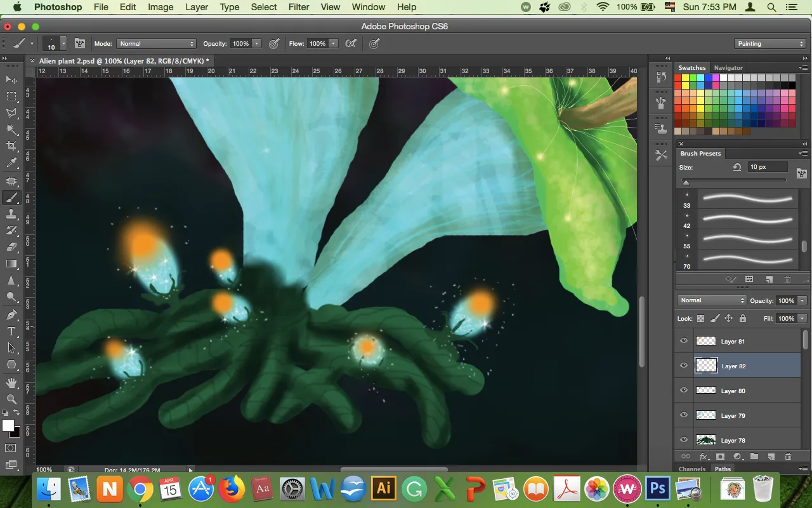
Task: Hide Layer 81 visibility eye
Action: 684,341
